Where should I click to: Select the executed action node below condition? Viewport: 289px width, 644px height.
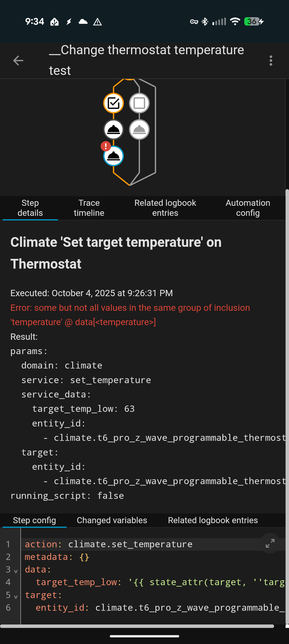click(x=114, y=130)
